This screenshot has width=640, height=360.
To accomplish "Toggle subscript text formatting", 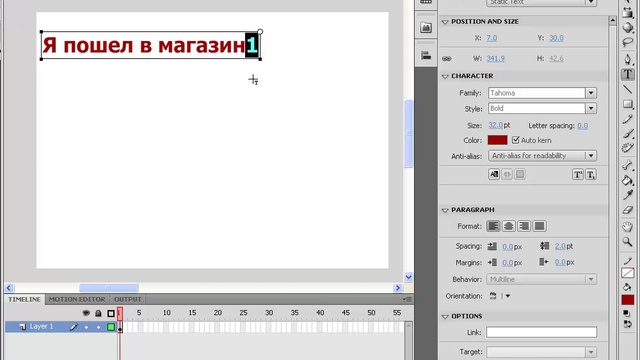I will click(591, 175).
